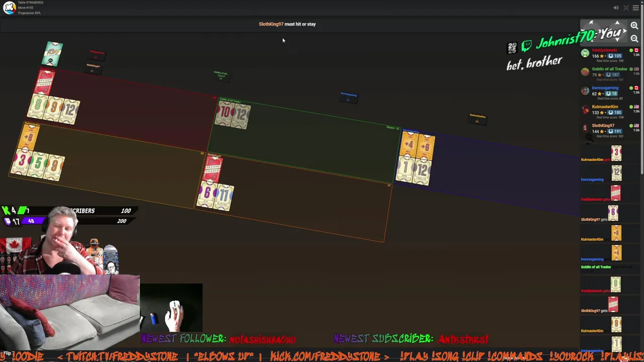Viewport: 644px width, 362px height.
Task: Click SlothKing97's score badge 191
Action: 614,131
